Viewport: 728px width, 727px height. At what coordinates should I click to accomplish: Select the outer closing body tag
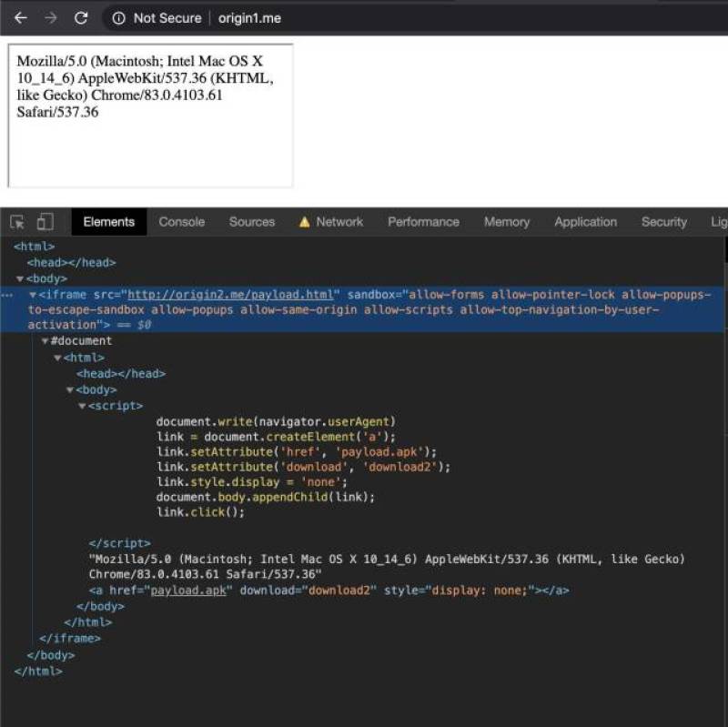pyautogui.click(x=51, y=655)
